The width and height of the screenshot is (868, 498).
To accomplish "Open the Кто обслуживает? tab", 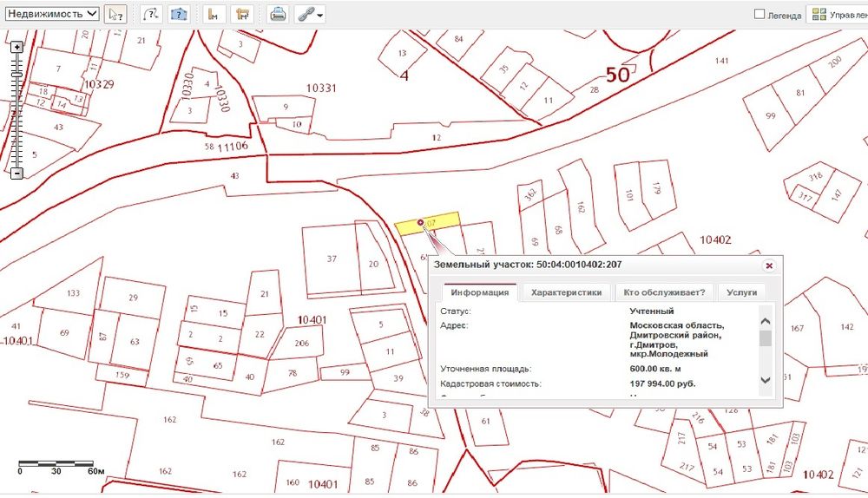I will point(664,292).
